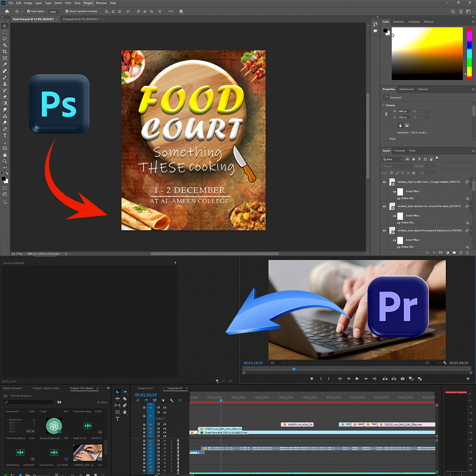The width and height of the screenshot is (476, 476).
Task: Select the Type tool in the toolbar
Action: pyautogui.click(x=5, y=134)
